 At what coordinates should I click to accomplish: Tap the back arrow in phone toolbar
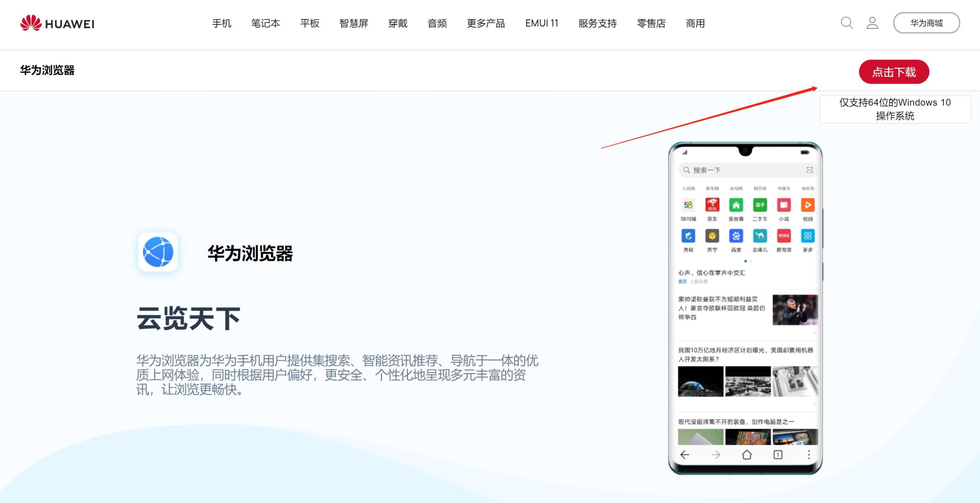(x=685, y=455)
